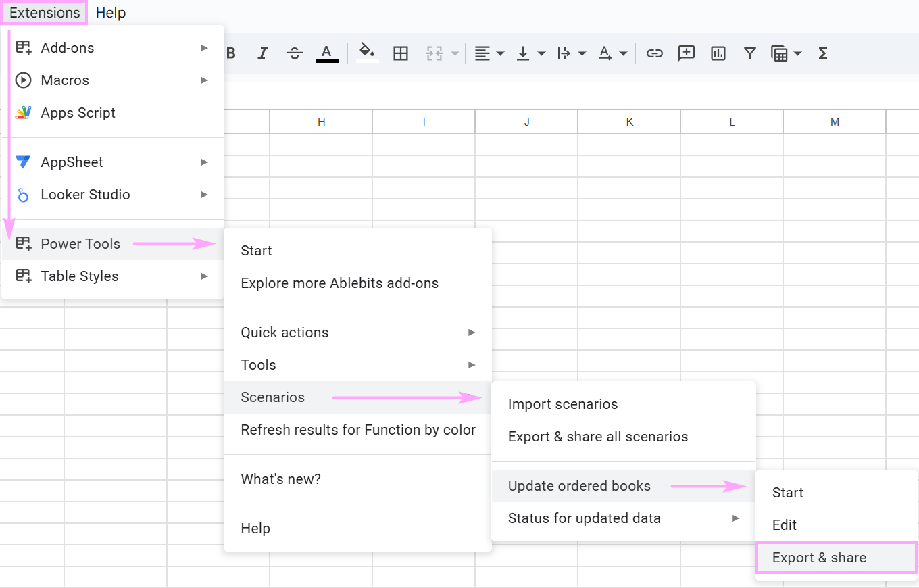Open Quick actions submenu
Viewport: 919px width, 588px height.
[x=357, y=333]
